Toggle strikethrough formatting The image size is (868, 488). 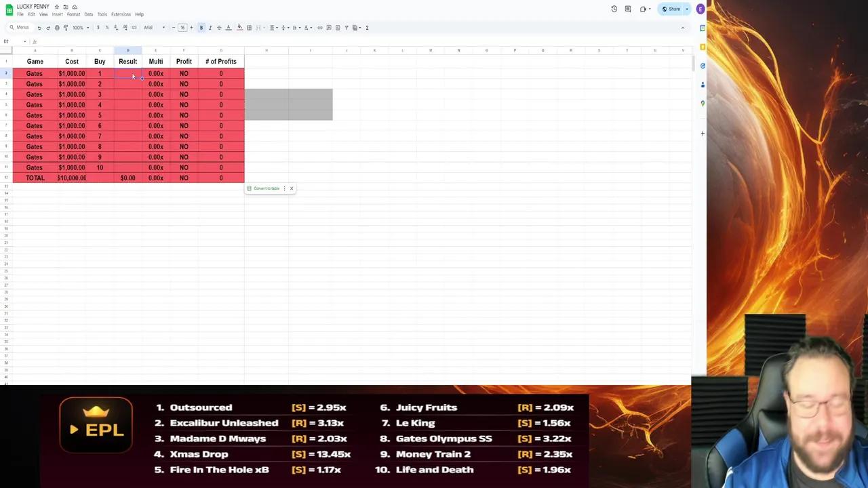[x=219, y=28]
